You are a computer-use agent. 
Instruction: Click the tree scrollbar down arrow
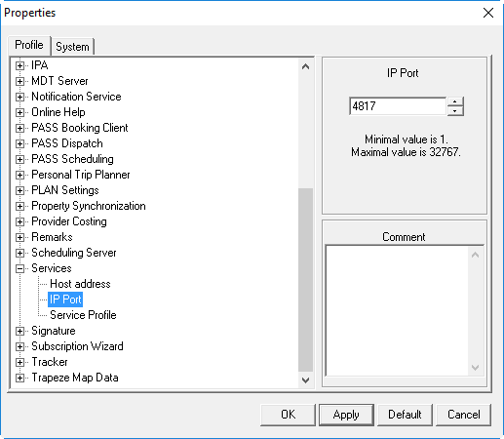point(305,379)
